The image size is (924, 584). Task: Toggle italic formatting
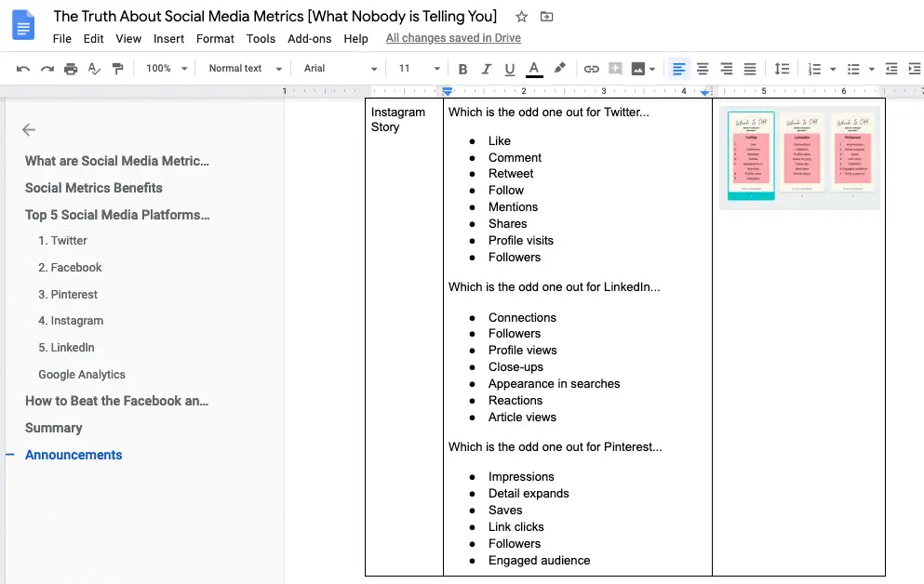486,69
